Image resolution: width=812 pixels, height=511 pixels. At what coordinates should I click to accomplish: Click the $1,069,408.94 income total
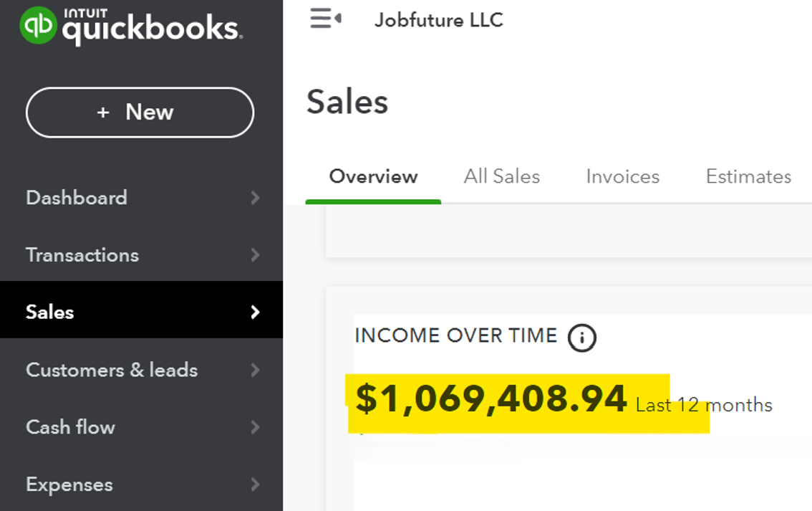coord(491,399)
